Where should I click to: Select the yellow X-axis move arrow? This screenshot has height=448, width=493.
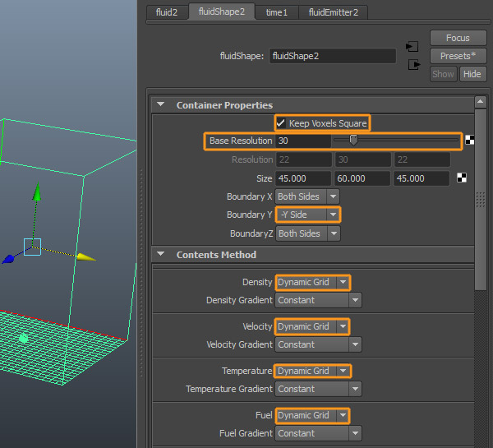coord(86,257)
